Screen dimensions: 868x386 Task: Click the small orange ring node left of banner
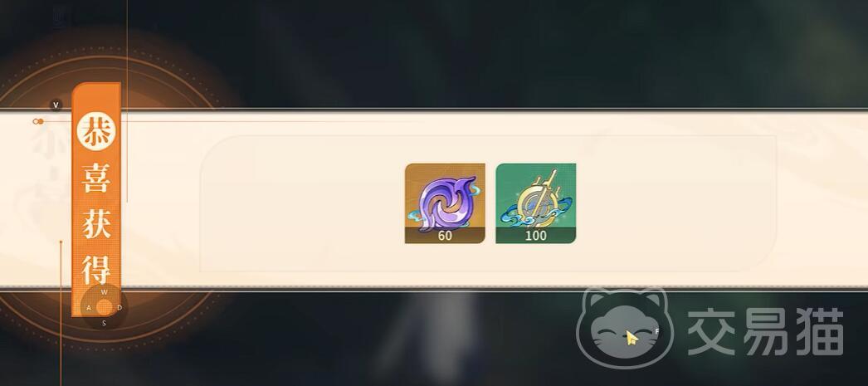[x=37, y=121]
